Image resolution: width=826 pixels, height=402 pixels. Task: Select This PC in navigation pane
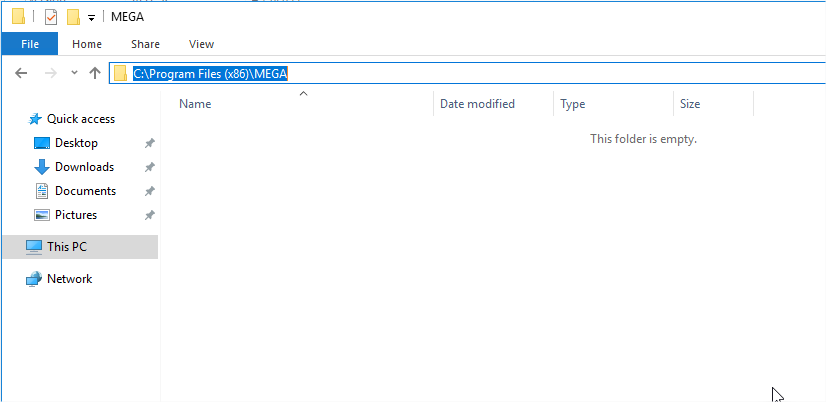click(67, 247)
